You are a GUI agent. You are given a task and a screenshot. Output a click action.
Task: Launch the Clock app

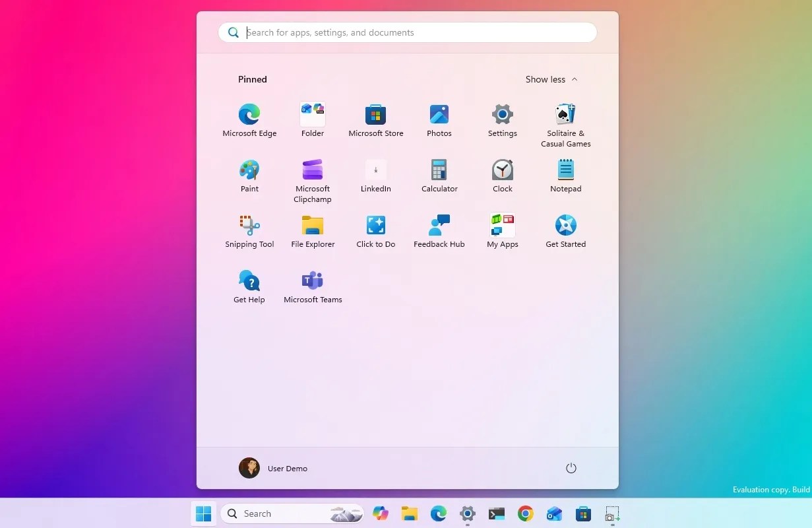pos(503,176)
